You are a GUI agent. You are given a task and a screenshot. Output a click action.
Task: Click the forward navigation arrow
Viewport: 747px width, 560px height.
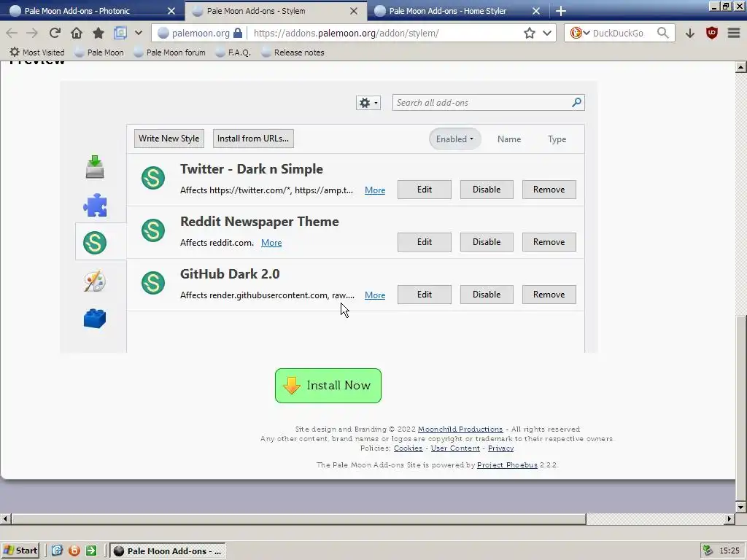point(32,33)
